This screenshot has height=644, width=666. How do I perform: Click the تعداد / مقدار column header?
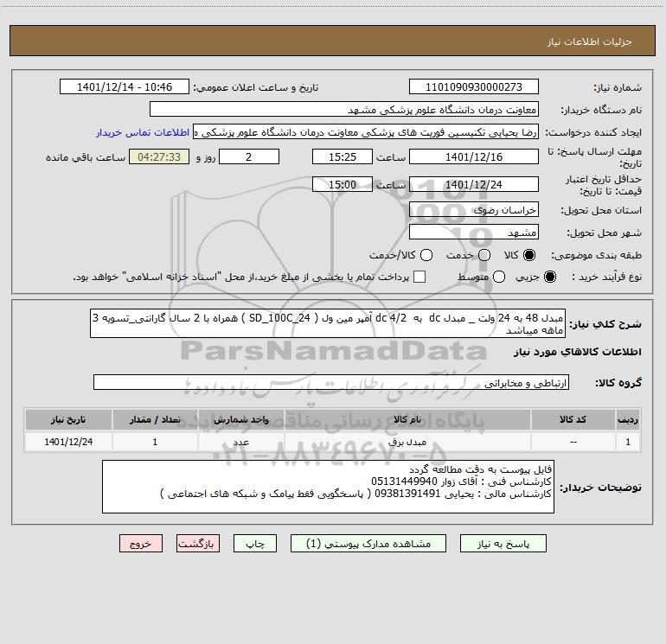(155, 420)
